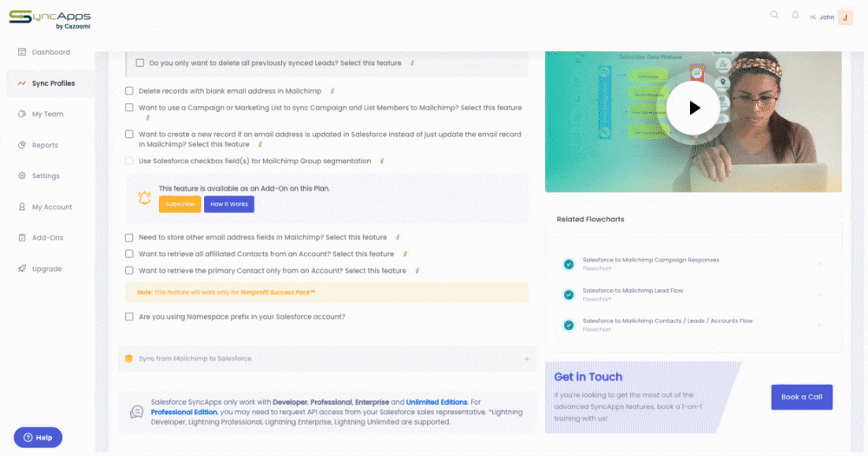Click the check icon for Lead Flow flowchart
868x456 pixels.
coord(569,294)
